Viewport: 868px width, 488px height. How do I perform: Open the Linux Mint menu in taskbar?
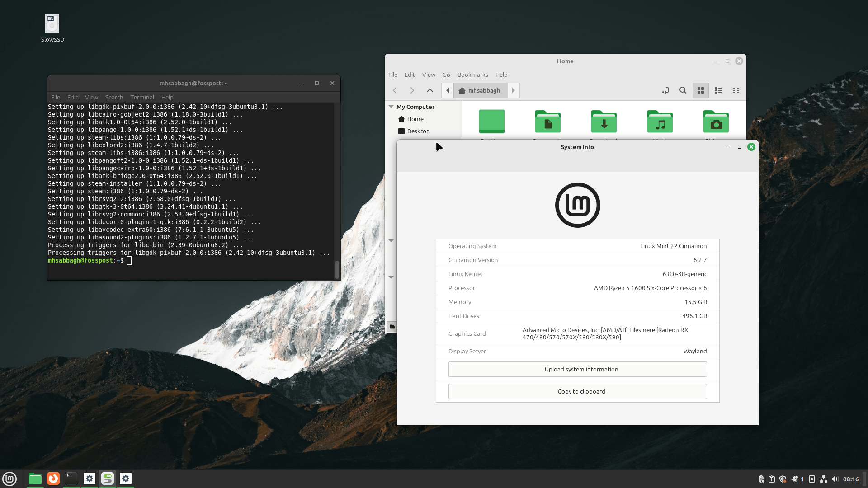[x=9, y=479]
